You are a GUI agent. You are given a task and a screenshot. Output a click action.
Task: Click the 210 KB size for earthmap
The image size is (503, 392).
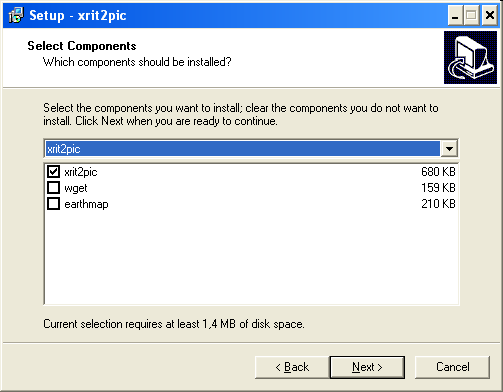[x=438, y=204]
